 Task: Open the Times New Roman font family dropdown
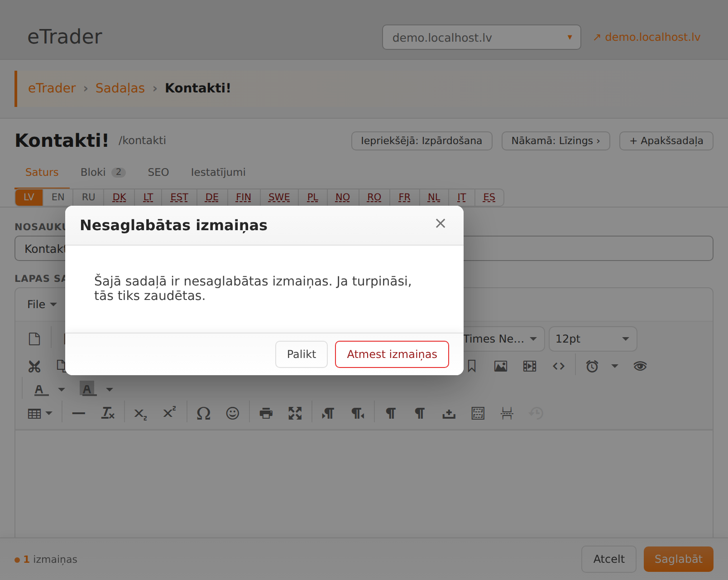click(x=503, y=339)
